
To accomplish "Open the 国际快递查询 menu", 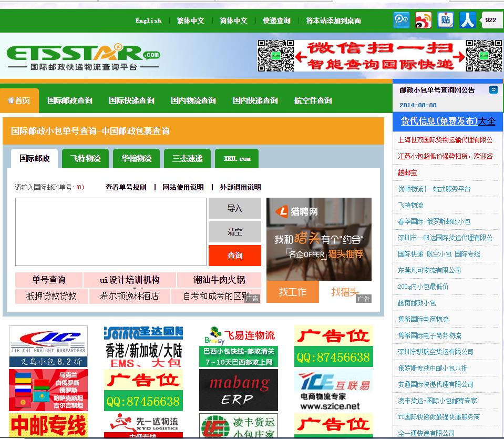I will tap(131, 100).
